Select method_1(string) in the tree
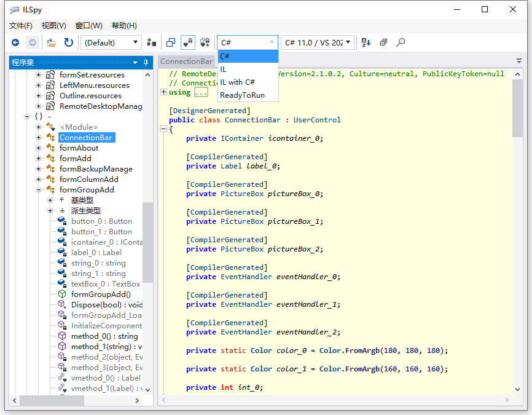The height and width of the screenshot is (415, 532). pyautogui.click(x=106, y=346)
